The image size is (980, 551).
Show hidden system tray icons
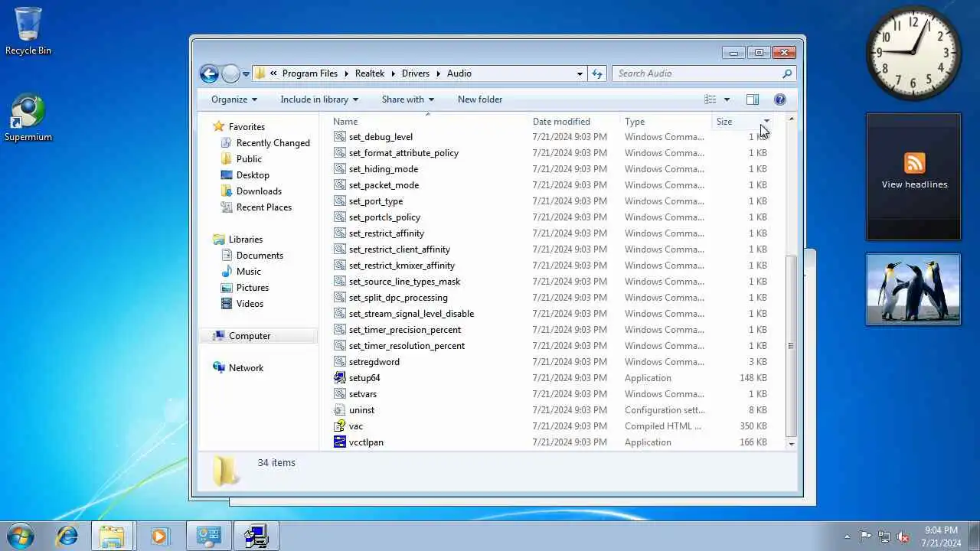point(847,536)
